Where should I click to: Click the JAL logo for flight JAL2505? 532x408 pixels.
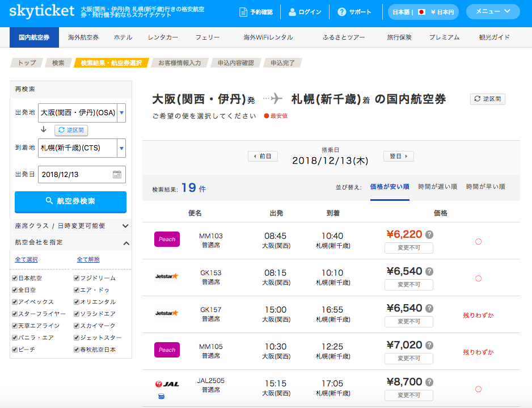coord(167,384)
